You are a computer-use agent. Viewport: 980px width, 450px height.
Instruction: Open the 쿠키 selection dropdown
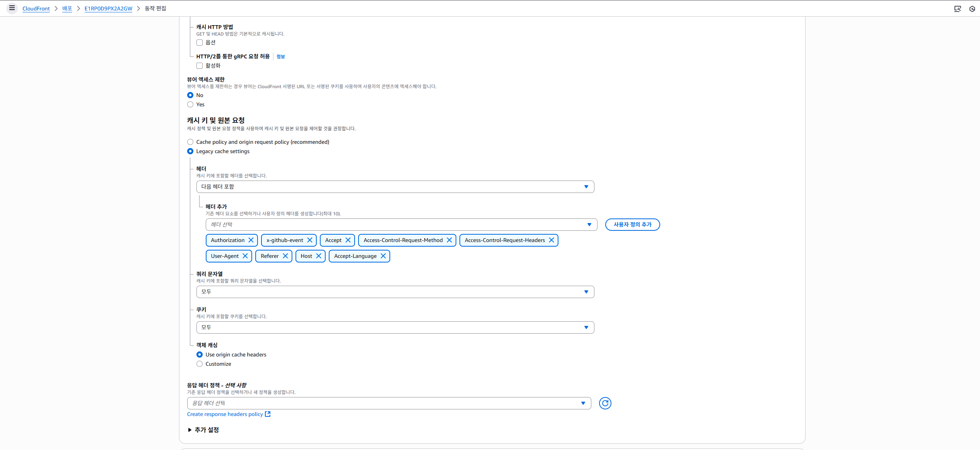click(x=395, y=327)
